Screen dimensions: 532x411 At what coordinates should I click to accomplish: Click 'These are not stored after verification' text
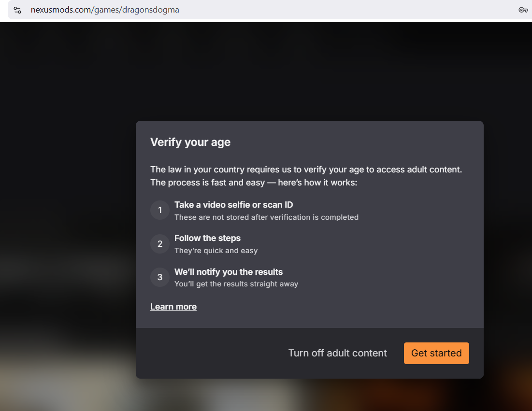266,217
